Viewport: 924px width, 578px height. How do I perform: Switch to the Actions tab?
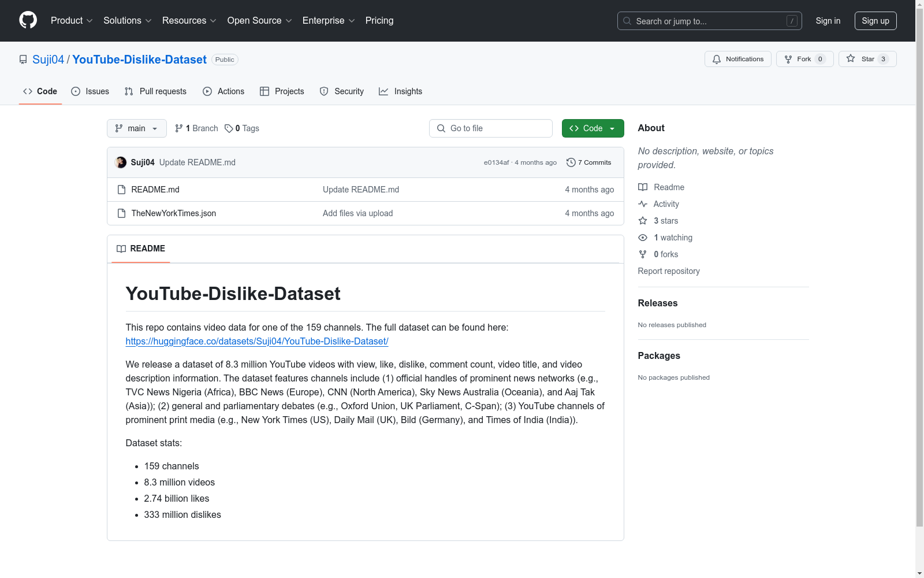(223, 91)
